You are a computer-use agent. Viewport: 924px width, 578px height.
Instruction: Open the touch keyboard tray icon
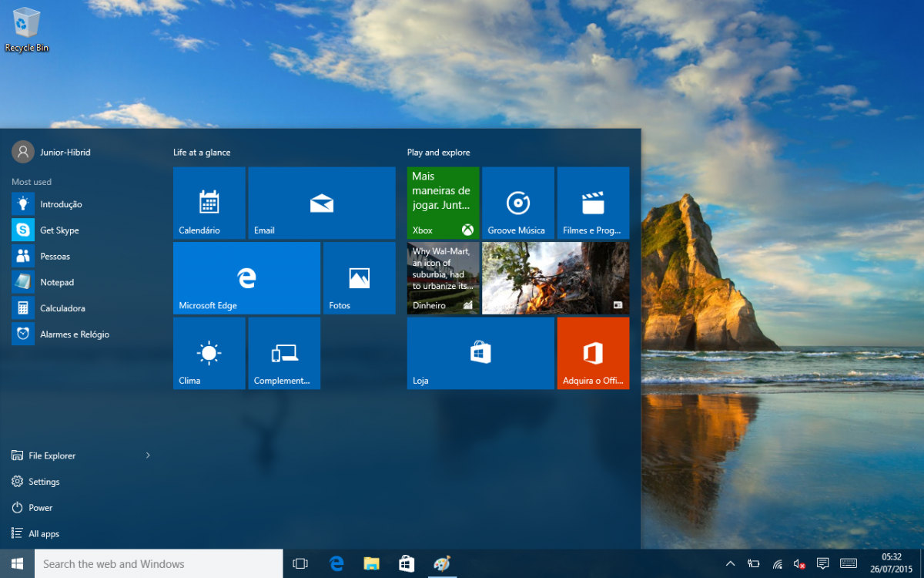pyautogui.click(x=849, y=563)
